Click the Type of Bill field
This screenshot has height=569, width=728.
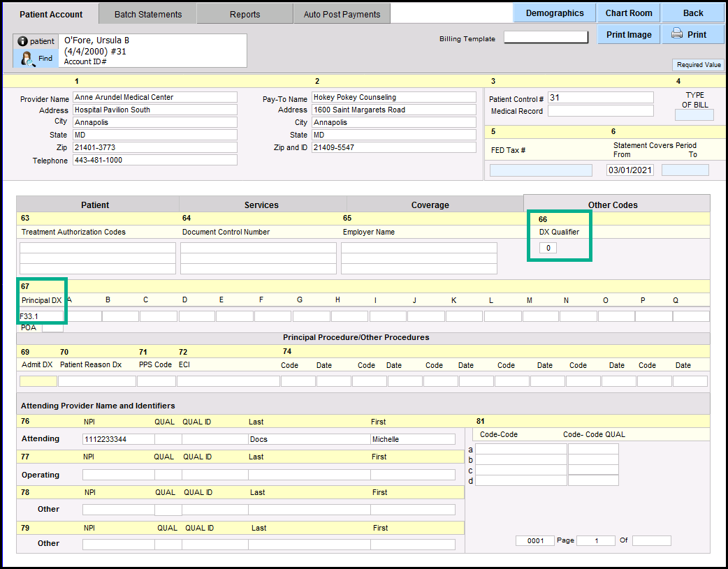click(x=694, y=115)
